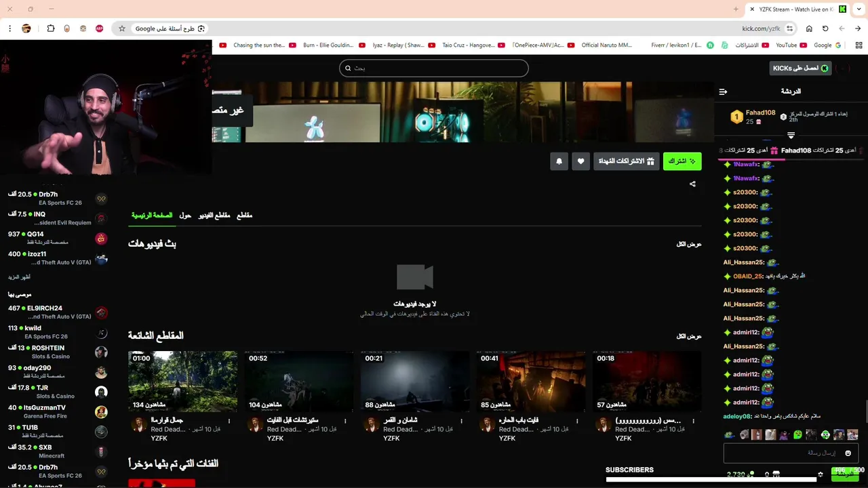Click the green 'اشتراك' subscribe button

[682, 161]
